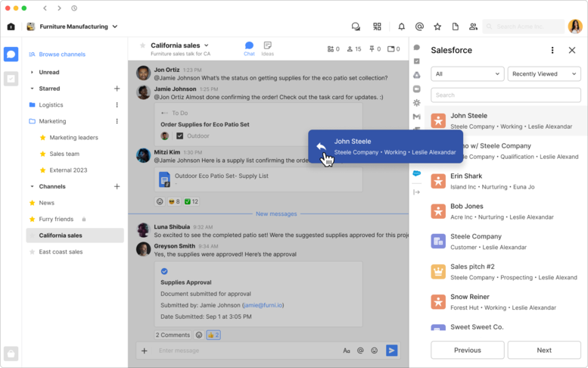Focus the Enter message field
588x368 pixels.
click(x=246, y=351)
